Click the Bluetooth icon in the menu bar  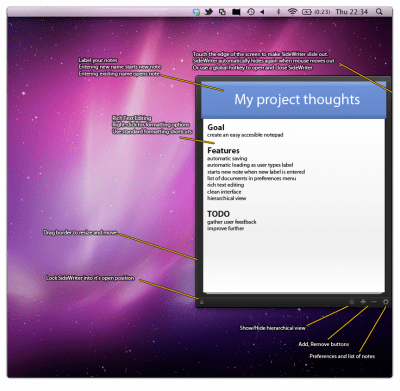(279, 12)
